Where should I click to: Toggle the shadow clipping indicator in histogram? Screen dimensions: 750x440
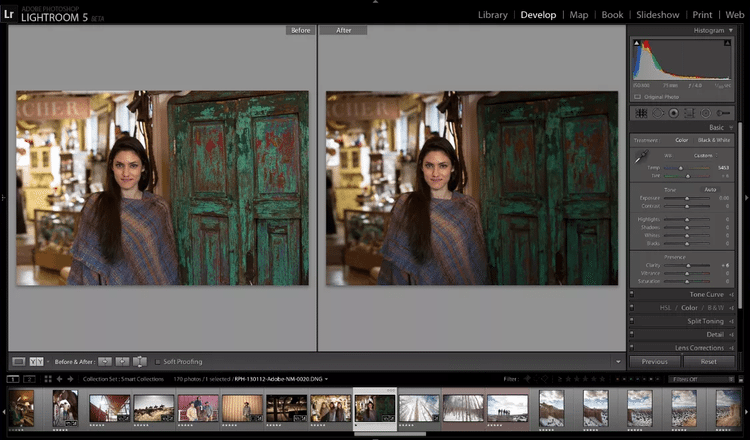636,43
